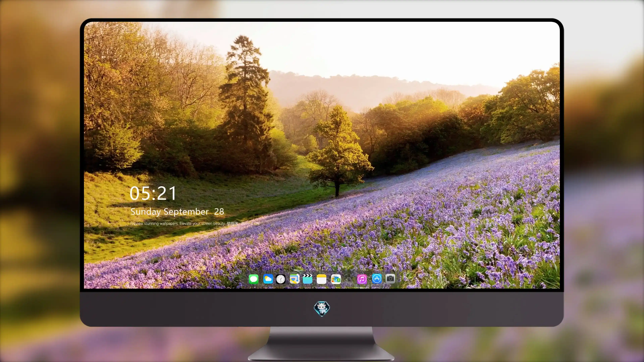This screenshot has height=362, width=644.
Task: Launch the Videos clapperboard app
Action: 308,279
